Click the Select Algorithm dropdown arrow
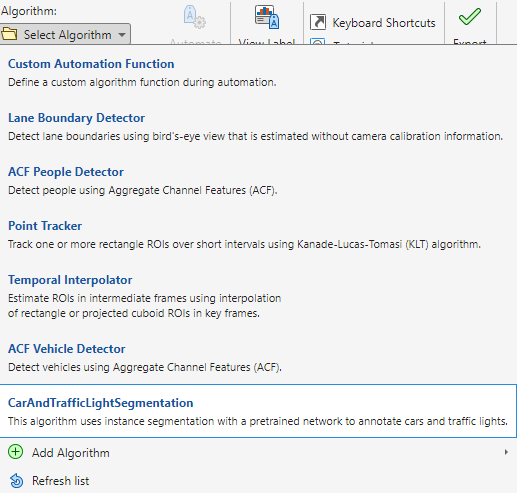Viewport: 517px width, 493px height. (x=122, y=35)
